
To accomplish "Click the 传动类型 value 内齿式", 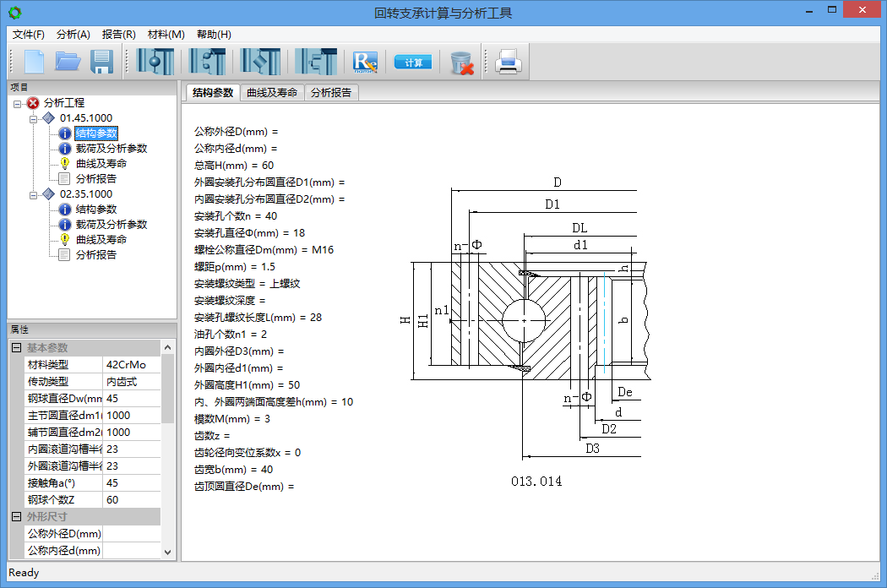I will pos(131,382).
